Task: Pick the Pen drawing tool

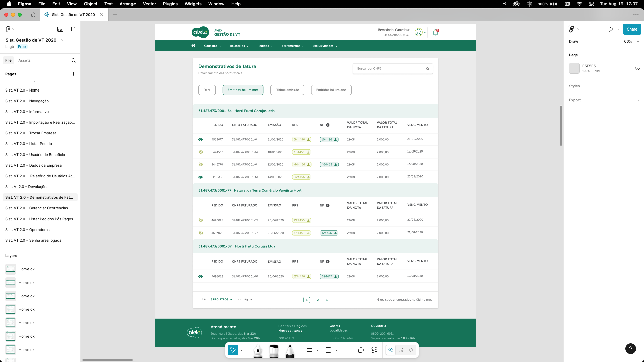Action: coord(258,351)
